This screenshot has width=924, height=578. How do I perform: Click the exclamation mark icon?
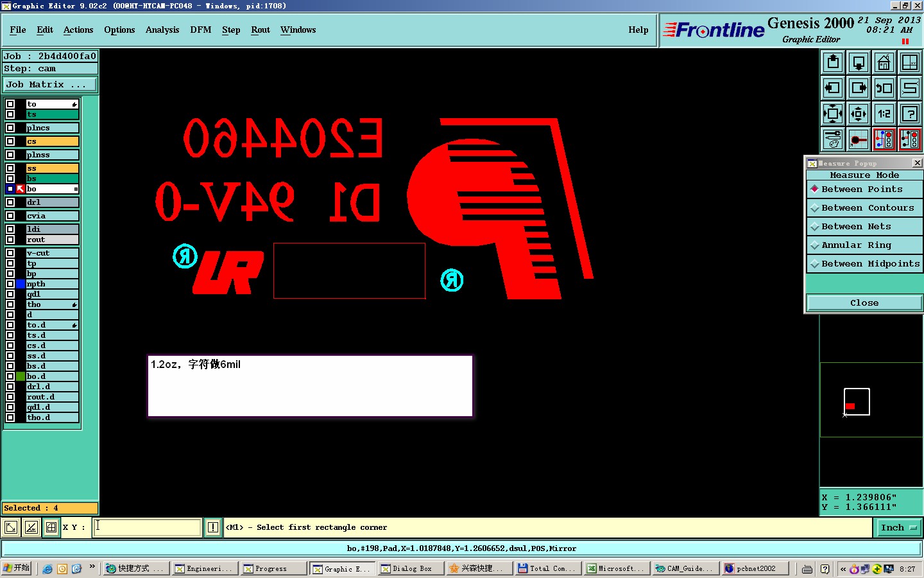point(213,527)
